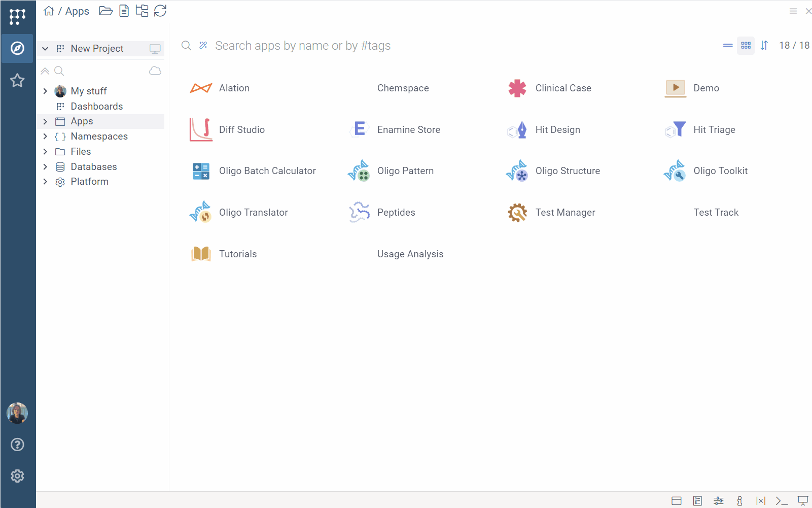Expand the Databases tree node

click(45, 167)
